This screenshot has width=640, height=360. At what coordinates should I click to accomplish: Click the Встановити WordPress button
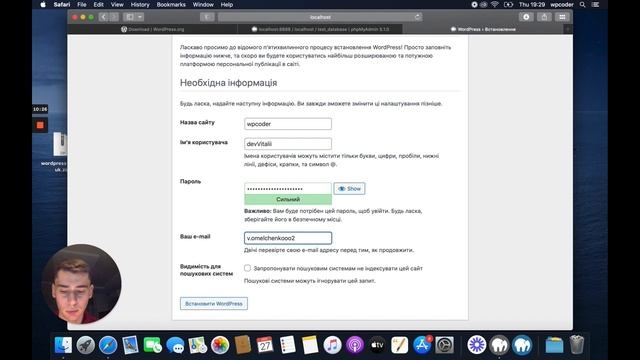point(214,304)
